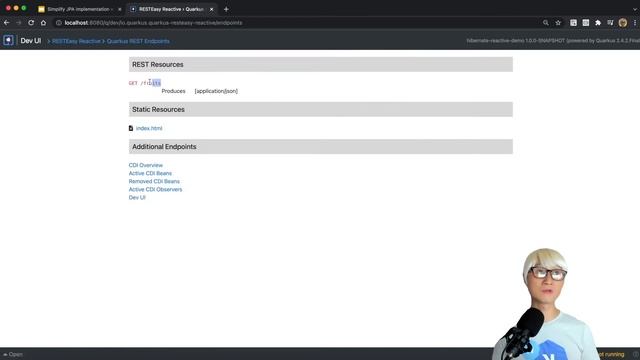
Task: Click the second extension icon before the puzzle piece
Action: 586,23
